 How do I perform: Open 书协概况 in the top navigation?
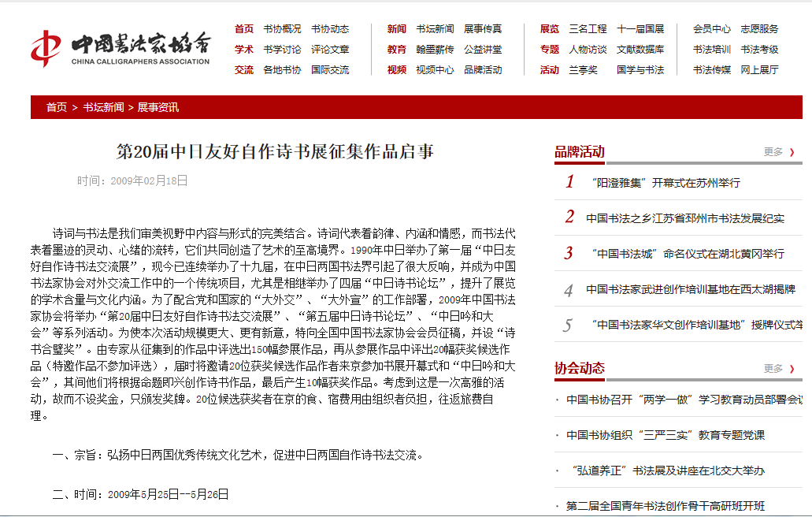(282, 29)
